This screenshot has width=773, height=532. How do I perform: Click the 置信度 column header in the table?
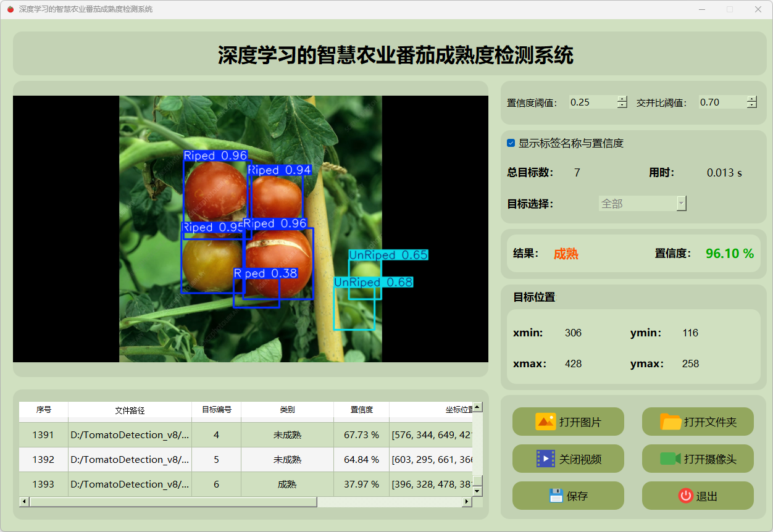click(x=361, y=410)
